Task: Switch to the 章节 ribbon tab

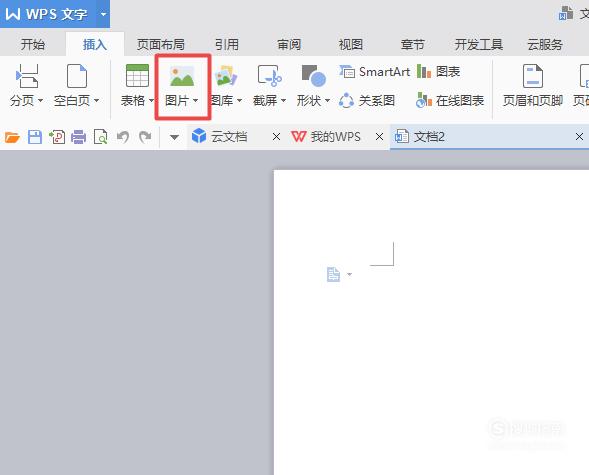Action: coord(412,45)
